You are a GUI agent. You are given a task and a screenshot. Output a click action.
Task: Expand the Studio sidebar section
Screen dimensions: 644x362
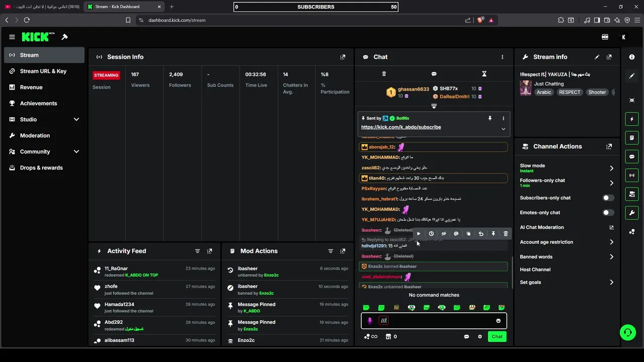(76, 119)
